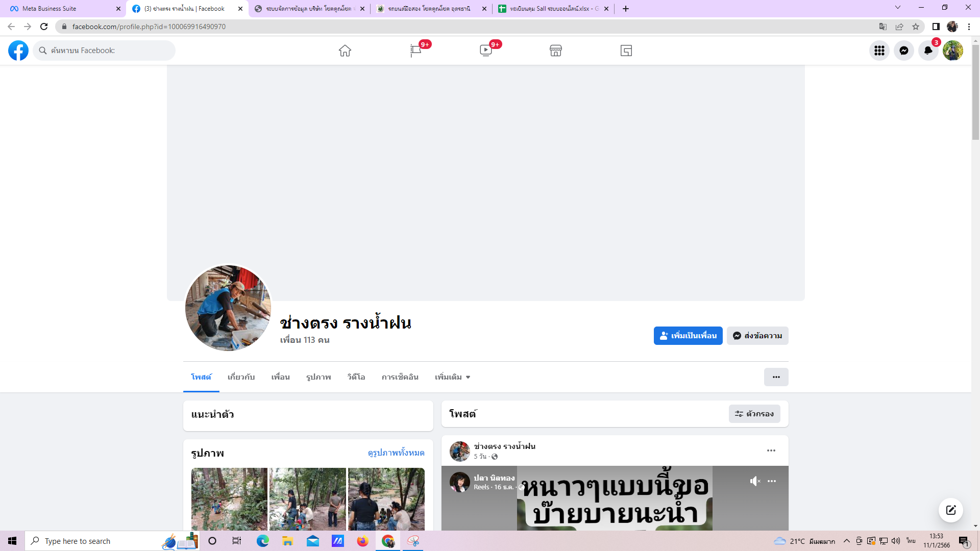Open Facebook Home feed icon

[x=345, y=51]
